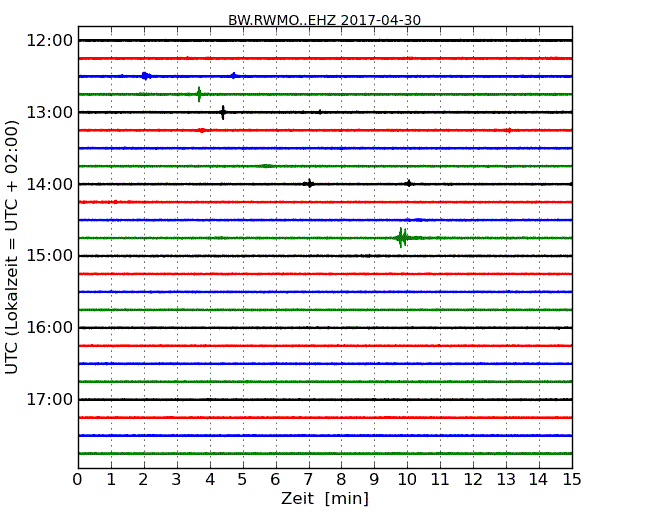Pick the red blip near minute 3.7 on the 13:15 trace
650x520 pixels.
(201, 130)
